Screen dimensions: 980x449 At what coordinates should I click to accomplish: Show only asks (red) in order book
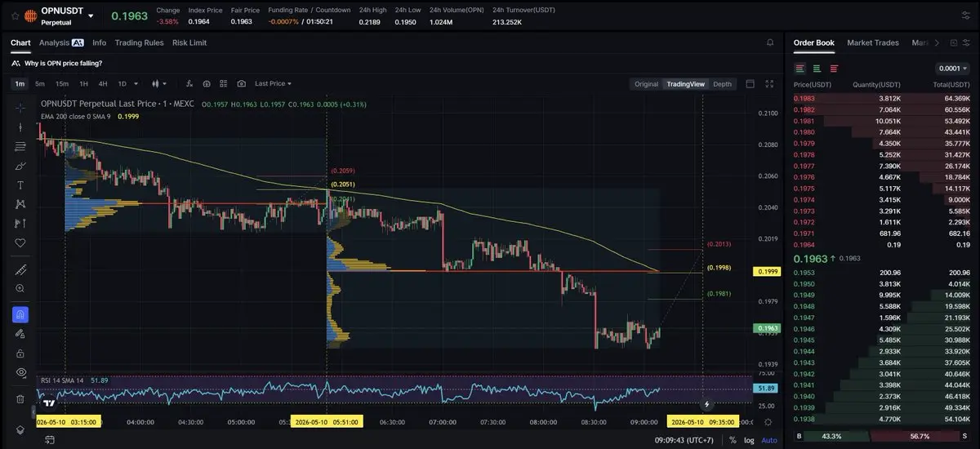click(834, 69)
